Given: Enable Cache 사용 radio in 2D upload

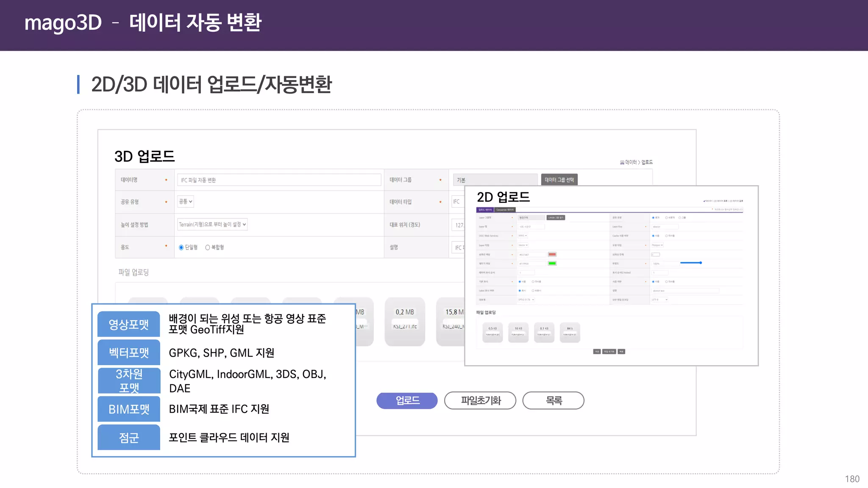Looking at the screenshot, I should pos(653,236).
